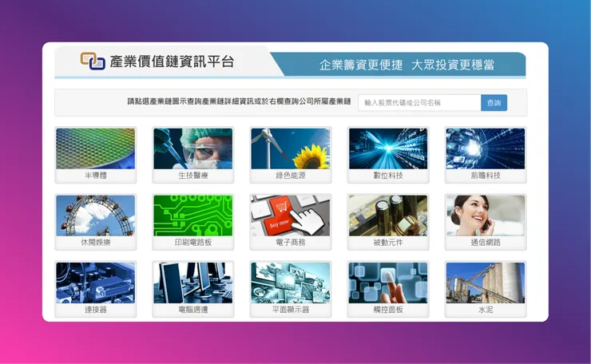Open the 被動元件 capacitor thumbnail
This screenshot has width=591, height=364.
pos(388,216)
